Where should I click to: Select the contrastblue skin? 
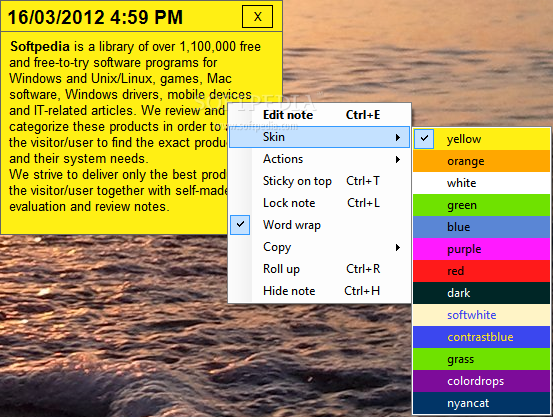pos(481,337)
